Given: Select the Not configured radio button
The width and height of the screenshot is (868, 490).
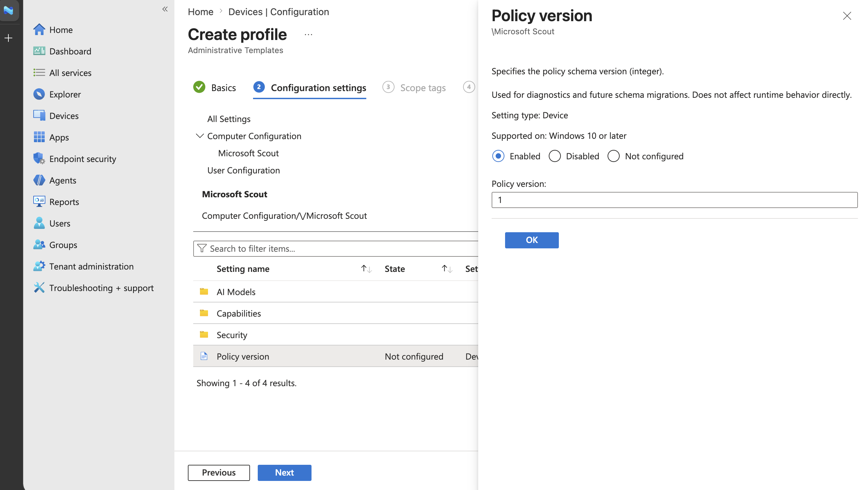Looking at the screenshot, I should (613, 156).
